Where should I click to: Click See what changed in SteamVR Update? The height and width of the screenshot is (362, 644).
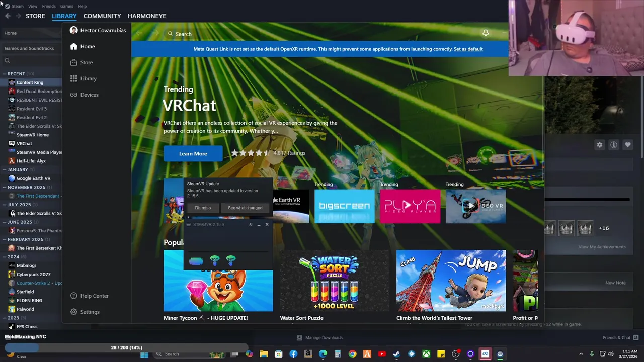point(245,208)
